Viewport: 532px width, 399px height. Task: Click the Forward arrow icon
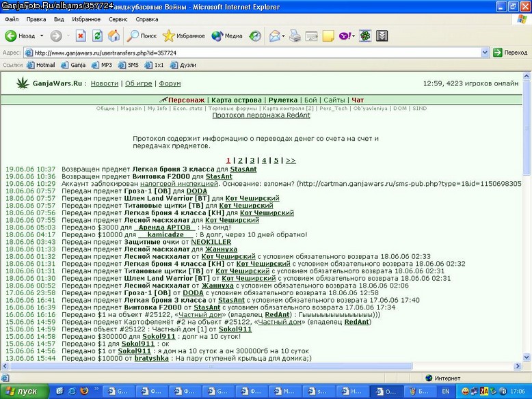pos(56,36)
